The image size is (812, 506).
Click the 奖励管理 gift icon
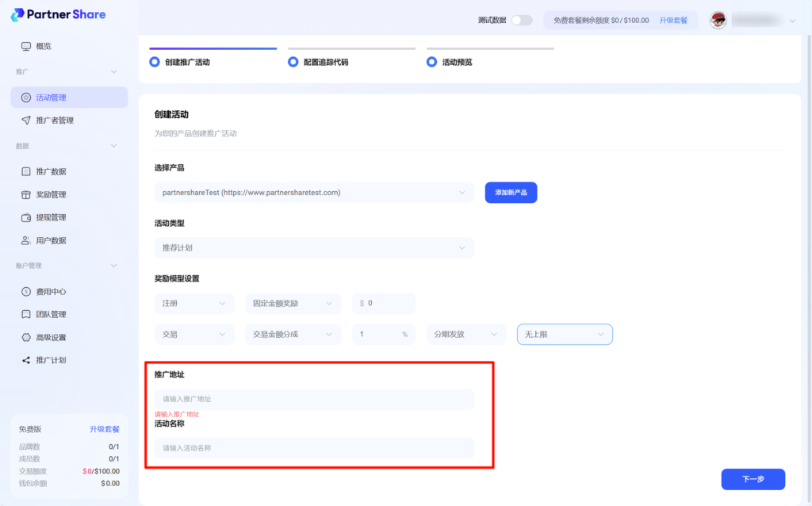26,194
